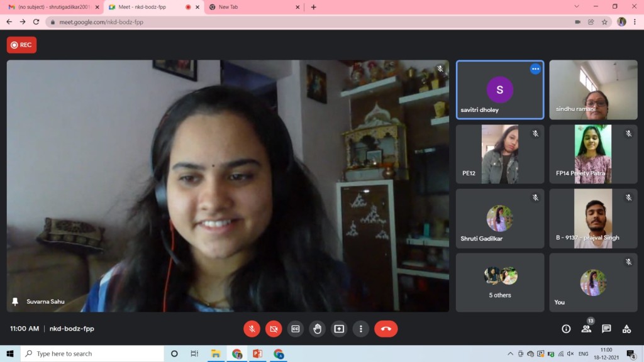Viewport: 644px width, 362px height.
Task: Click muted mic icon on PE12 tile
Action: tap(535, 133)
